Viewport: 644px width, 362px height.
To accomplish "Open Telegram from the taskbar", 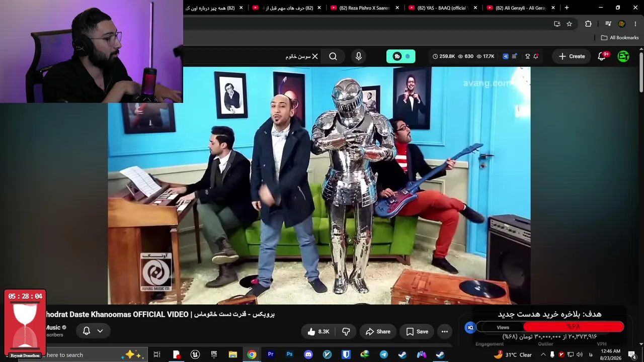I will [x=384, y=355].
